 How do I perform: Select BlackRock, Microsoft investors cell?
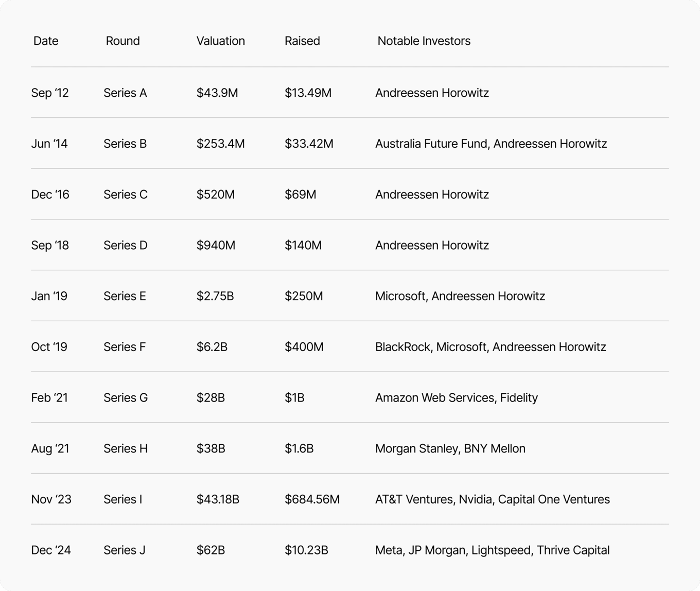(x=491, y=347)
